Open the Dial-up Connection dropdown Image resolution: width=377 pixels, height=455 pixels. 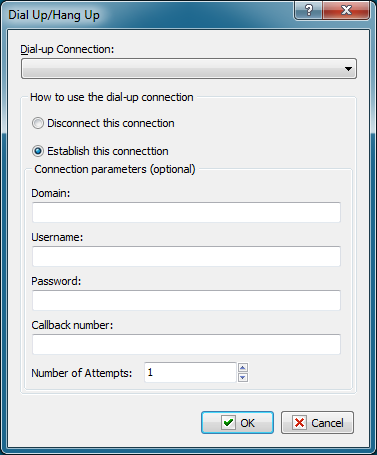[189, 69]
